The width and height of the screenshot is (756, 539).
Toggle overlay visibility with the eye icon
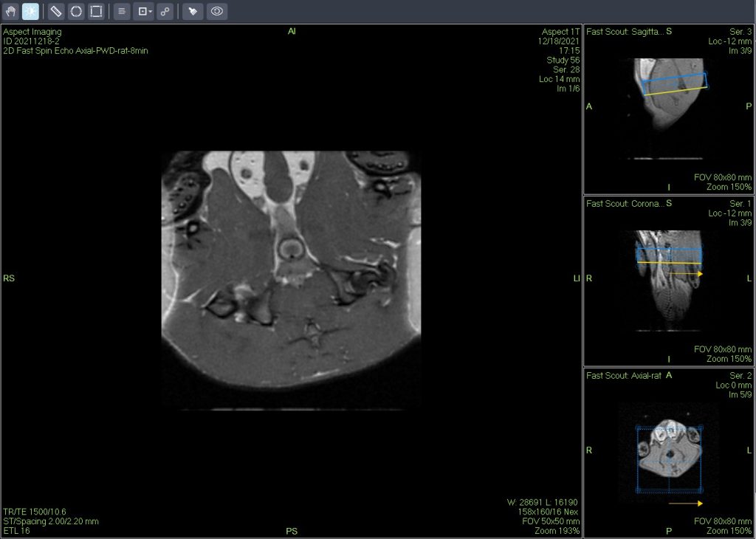point(217,11)
